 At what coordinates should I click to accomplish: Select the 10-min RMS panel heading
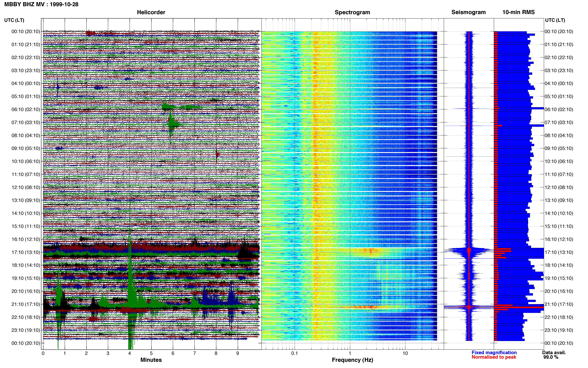[518, 12]
